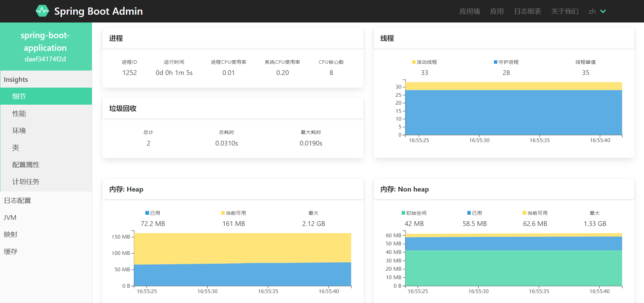This screenshot has width=644, height=303.
Task: Click the language dropdown chevron arrow
Action: click(603, 11)
